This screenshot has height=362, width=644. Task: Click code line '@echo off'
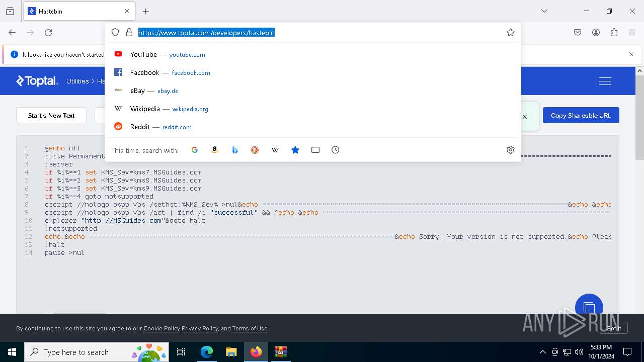63,148
